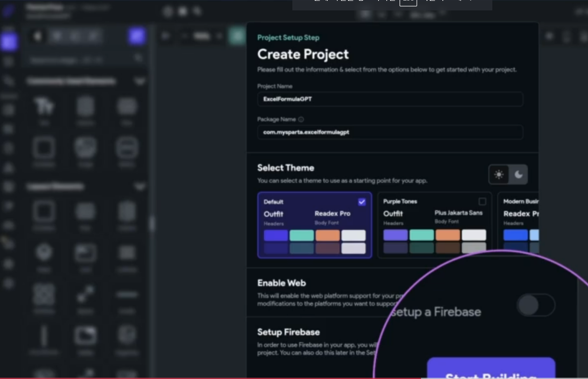This screenshot has width=588, height=379.
Task: Click the Select Theme heading
Action: [x=286, y=168]
